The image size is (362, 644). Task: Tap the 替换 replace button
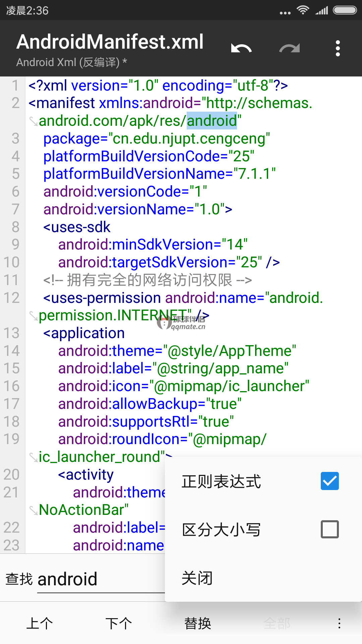point(198,624)
